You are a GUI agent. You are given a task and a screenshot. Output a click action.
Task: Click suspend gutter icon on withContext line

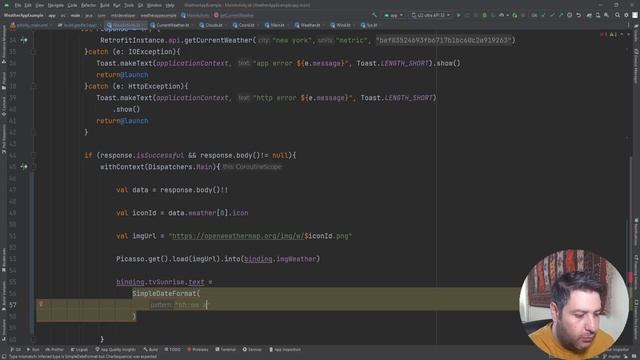pyautogui.click(x=24, y=167)
